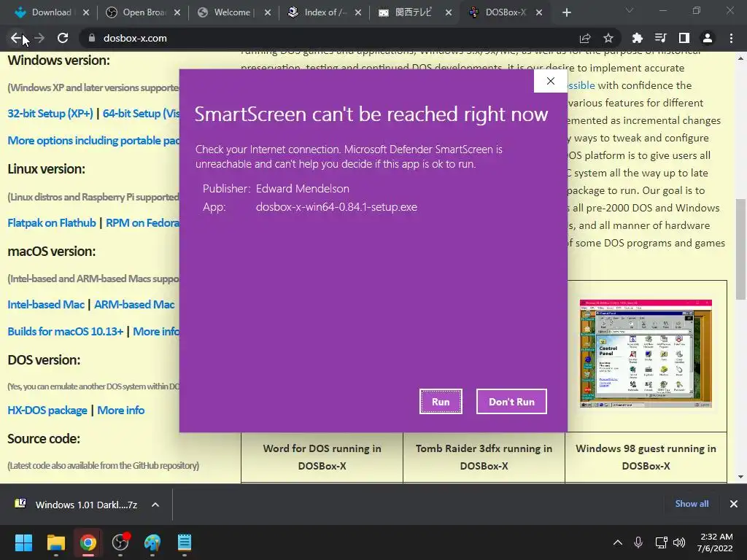This screenshot has width=747, height=560.
Task: Open 64-bit Setup link
Action: point(141,113)
